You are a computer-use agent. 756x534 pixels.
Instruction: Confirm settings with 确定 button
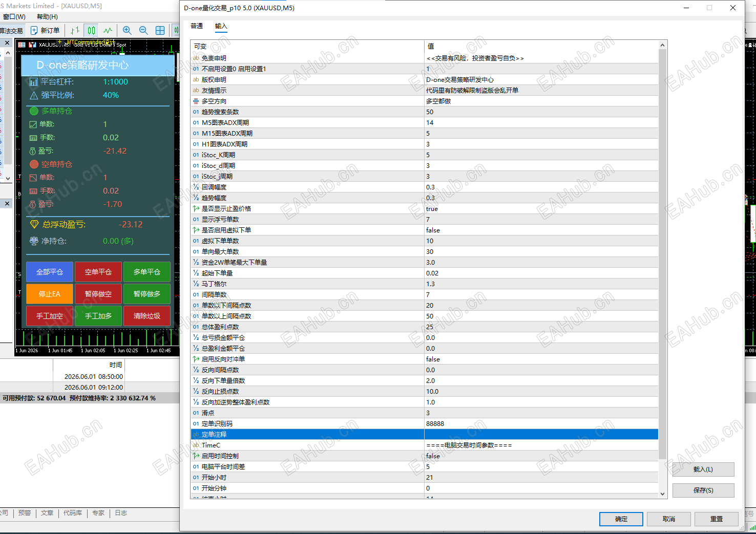coord(621,519)
